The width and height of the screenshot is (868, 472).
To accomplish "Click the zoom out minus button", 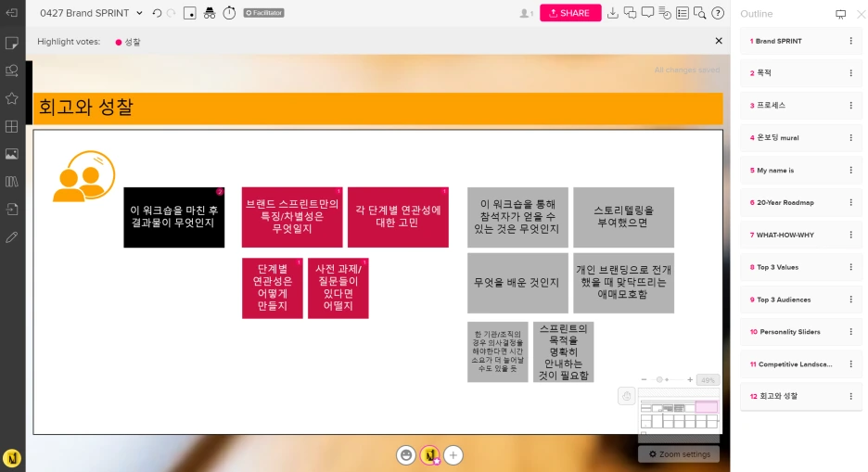I will (644, 379).
